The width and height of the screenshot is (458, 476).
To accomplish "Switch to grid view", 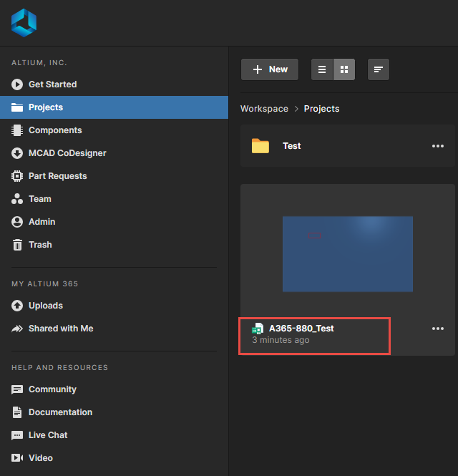I will [344, 69].
